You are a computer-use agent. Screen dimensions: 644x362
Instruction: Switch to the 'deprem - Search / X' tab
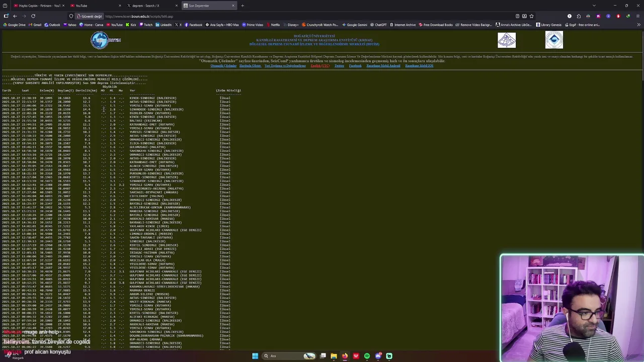[152, 6]
